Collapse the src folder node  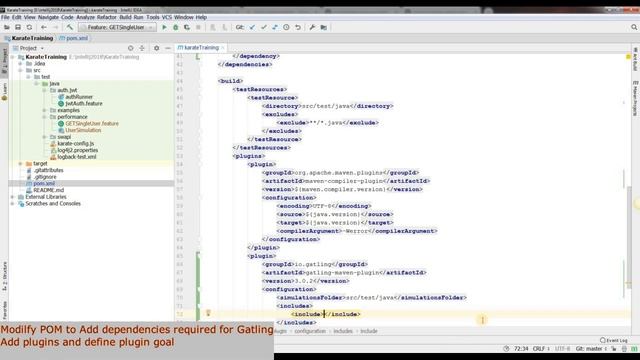[20, 70]
